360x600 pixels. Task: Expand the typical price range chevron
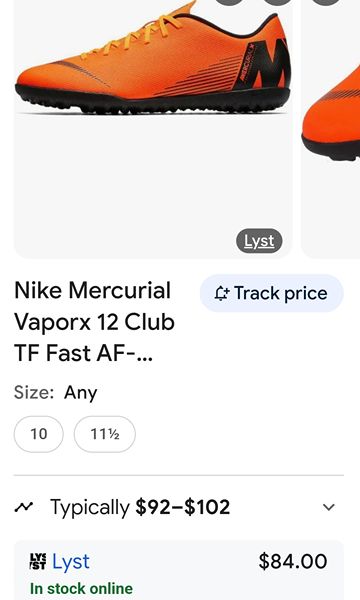pyautogui.click(x=329, y=507)
